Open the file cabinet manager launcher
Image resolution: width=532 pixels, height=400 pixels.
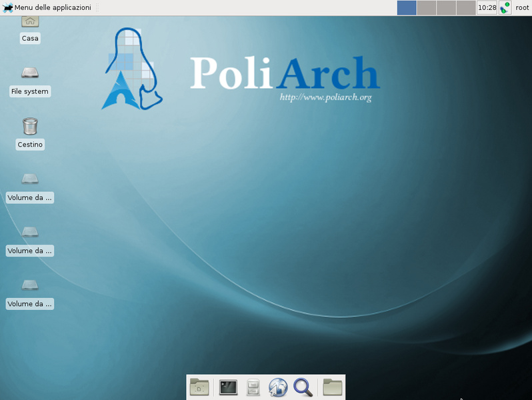253,387
